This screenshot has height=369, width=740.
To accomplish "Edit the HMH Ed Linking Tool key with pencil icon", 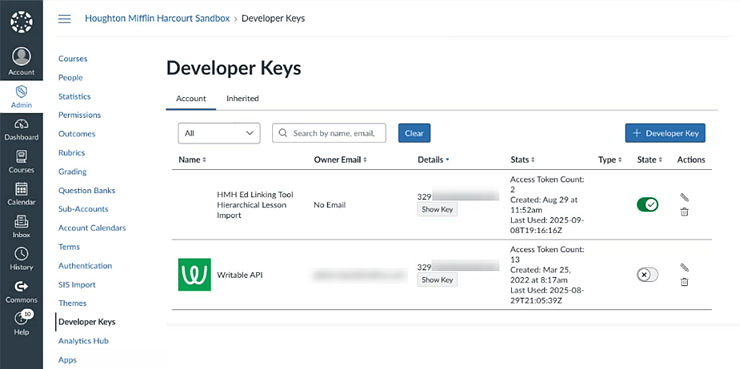I will pos(684,197).
